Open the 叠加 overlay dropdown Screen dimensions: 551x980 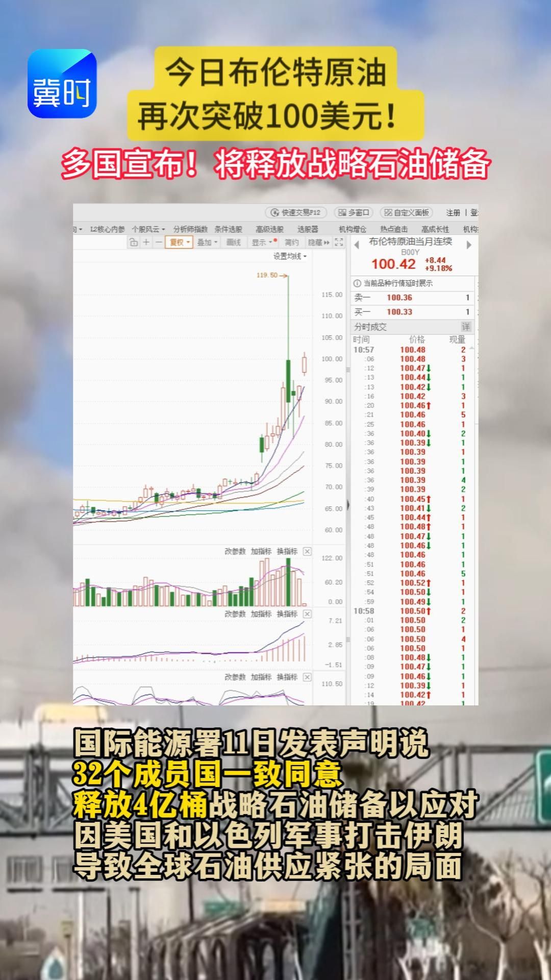coord(207,242)
